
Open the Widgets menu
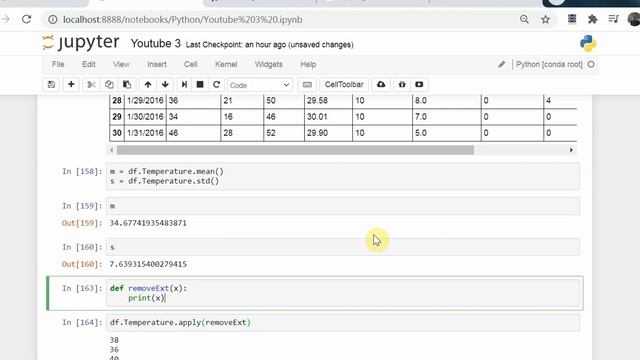(269, 64)
